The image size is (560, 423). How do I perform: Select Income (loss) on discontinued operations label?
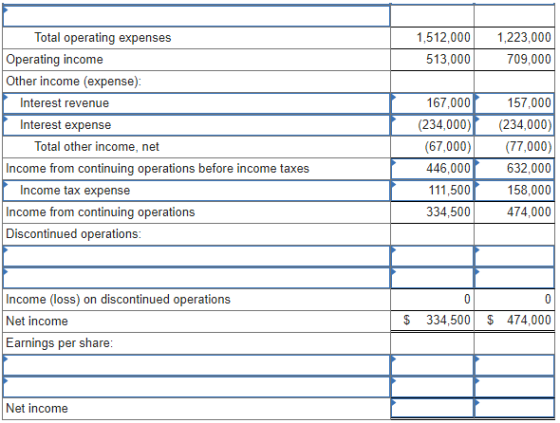coord(118,299)
